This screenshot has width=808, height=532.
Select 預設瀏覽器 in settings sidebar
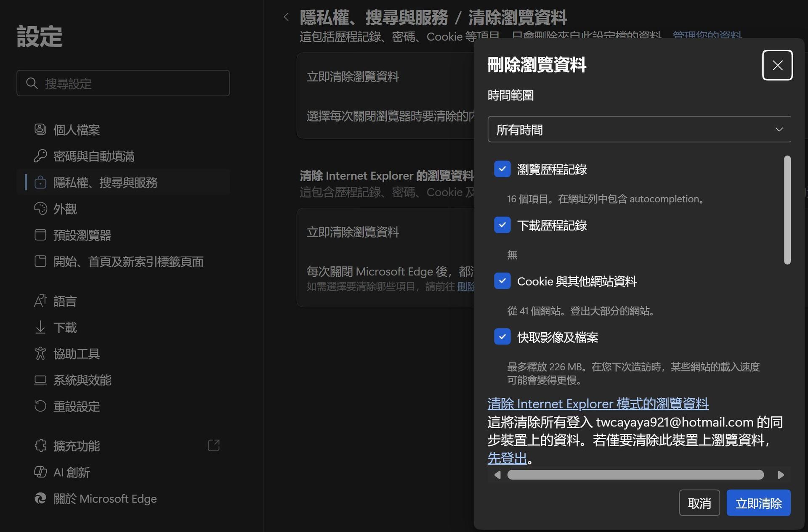pos(123,235)
